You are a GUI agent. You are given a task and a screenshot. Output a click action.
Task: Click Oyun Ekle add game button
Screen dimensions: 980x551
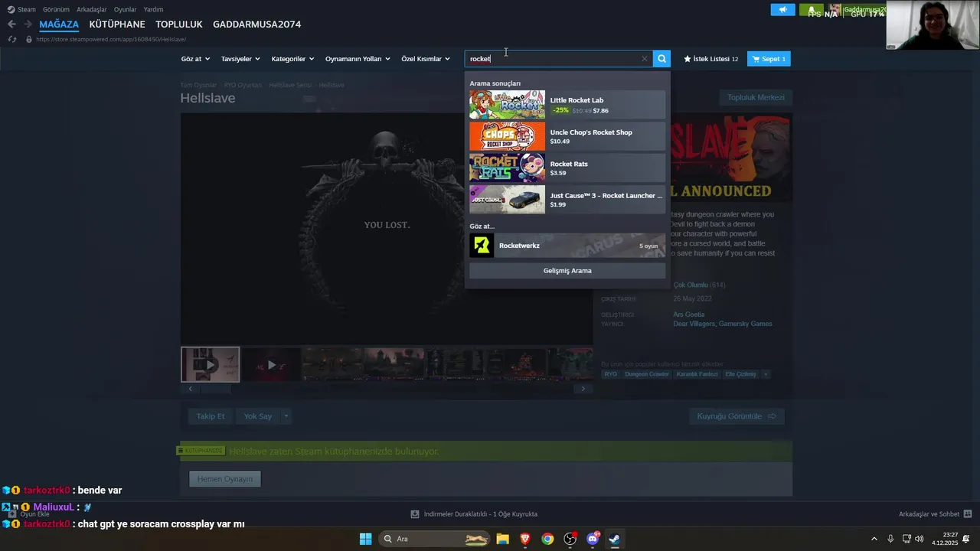(x=28, y=514)
